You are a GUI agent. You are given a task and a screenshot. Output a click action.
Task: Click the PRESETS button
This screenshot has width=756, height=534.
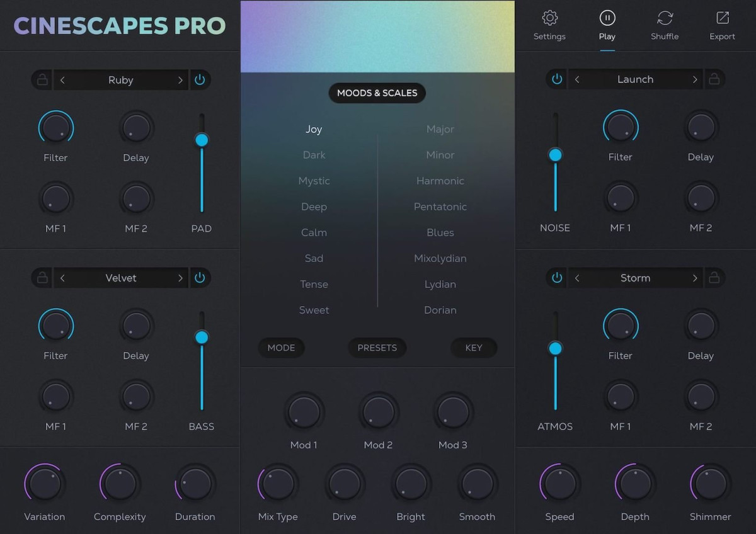tap(377, 348)
